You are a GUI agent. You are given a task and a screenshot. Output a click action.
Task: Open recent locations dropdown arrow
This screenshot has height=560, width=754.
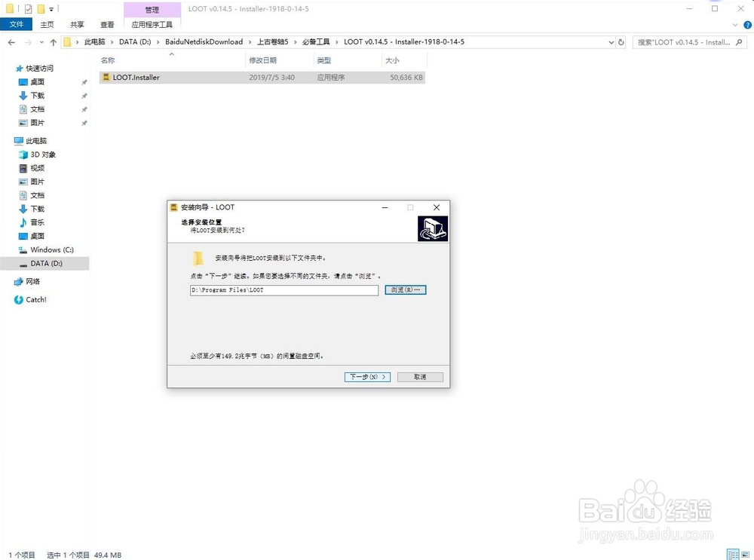pyautogui.click(x=41, y=42)
